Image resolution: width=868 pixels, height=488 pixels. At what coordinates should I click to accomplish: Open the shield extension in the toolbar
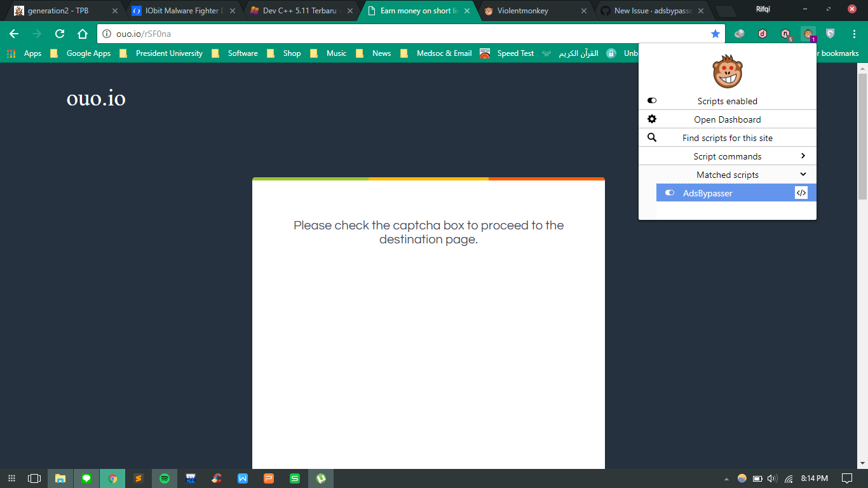coord(831,33)
